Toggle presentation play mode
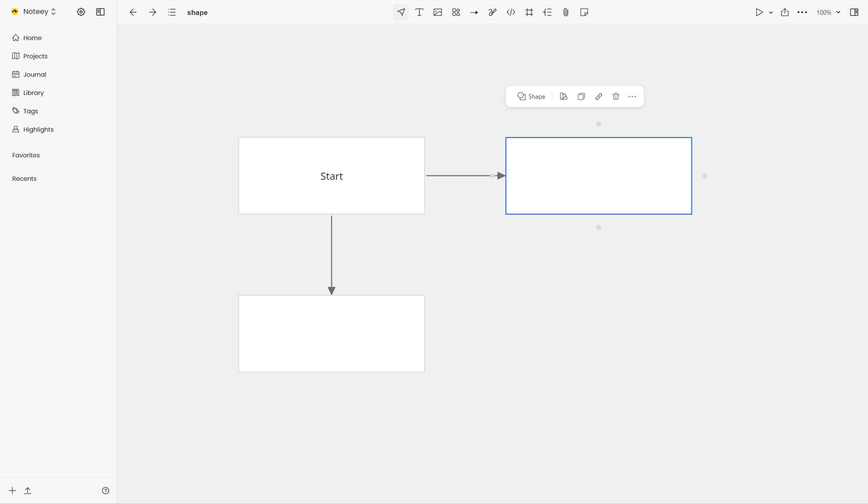868x504 pixels. pos(759,12)
